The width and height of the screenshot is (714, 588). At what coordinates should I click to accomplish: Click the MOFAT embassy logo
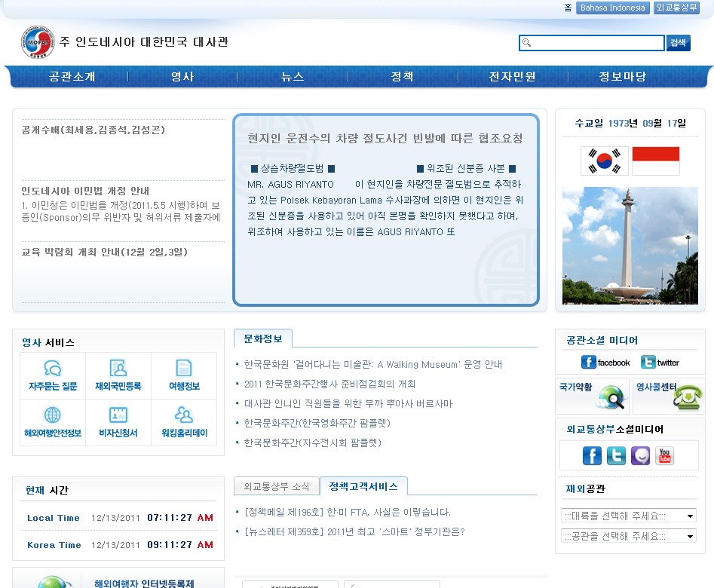pos(38,42)
